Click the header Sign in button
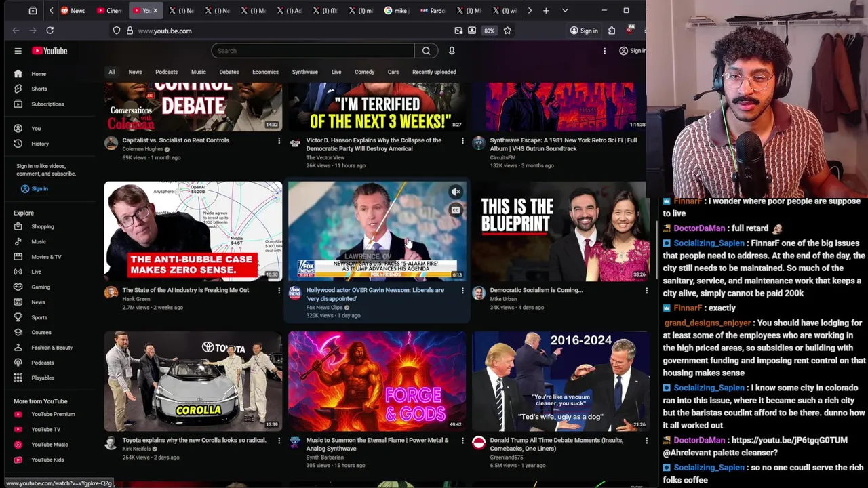This screenshot has height=488, width=868. [632, 51]
